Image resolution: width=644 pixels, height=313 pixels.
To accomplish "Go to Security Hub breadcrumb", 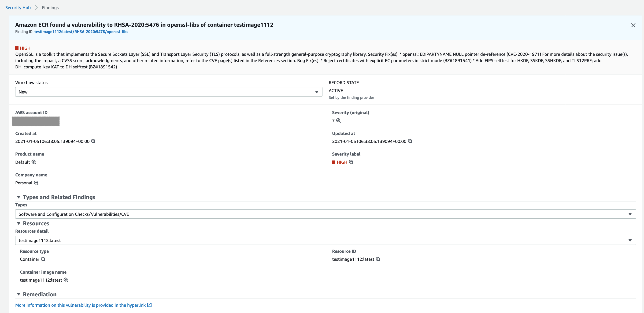I will (18, 7).
